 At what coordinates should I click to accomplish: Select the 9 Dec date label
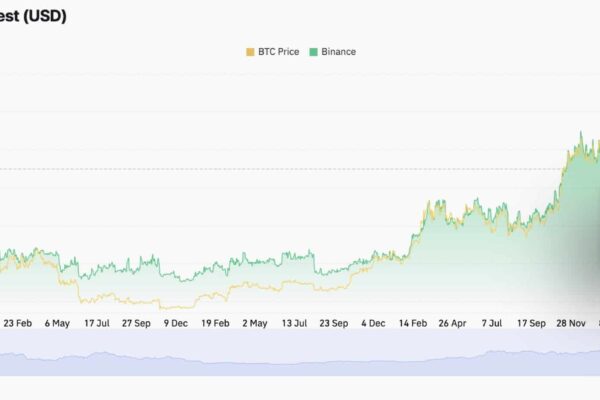point(176,323)
